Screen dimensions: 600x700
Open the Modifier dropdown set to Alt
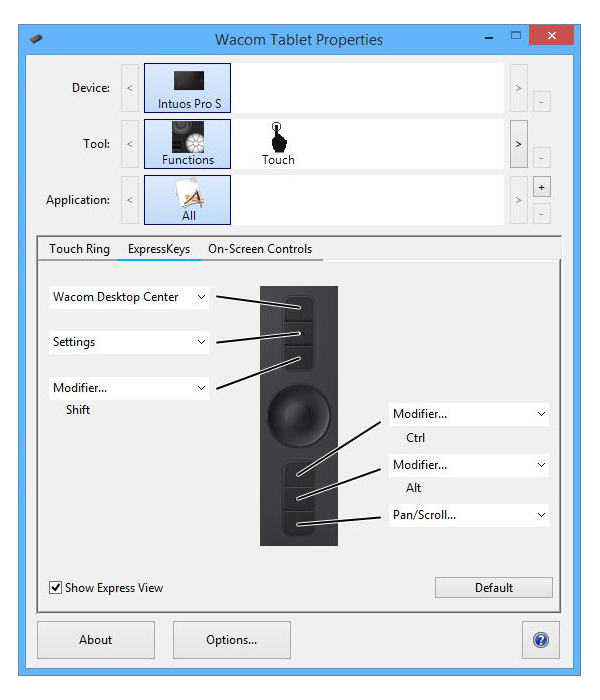[469, 465]
